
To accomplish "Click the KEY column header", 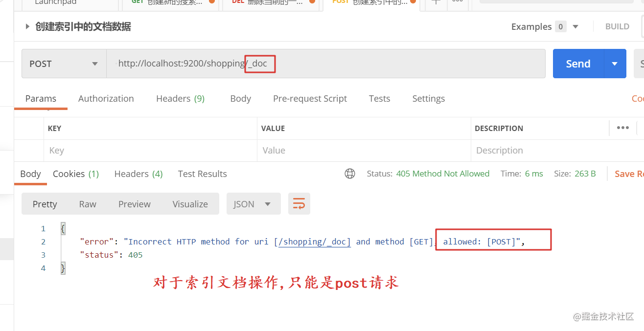I will (x=54, y=128).
